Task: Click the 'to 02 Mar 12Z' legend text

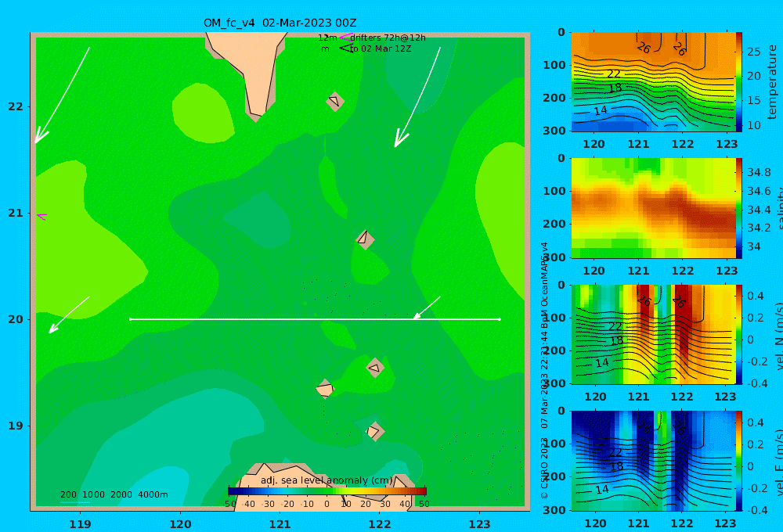Action: point(381,49)
